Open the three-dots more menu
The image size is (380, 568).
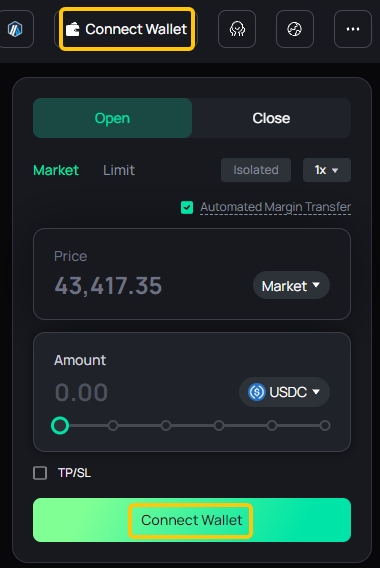[x=353, y=29]
